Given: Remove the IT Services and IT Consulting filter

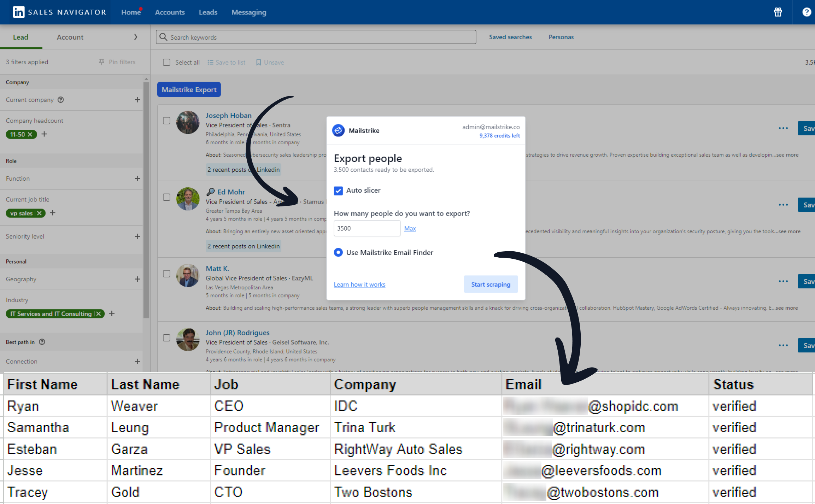Looking at the screenshot, I should pos(99,313).
